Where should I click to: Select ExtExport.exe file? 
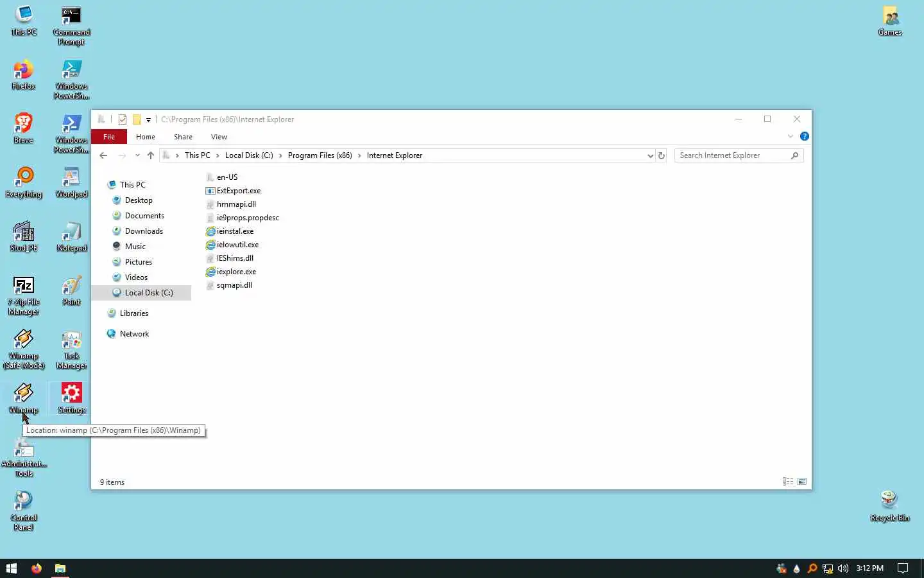pos(233,191)
